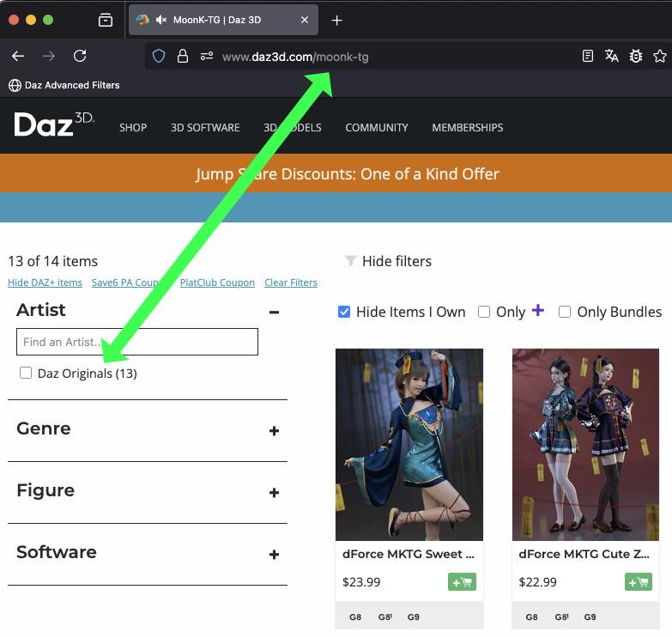672x638 pixels.
Task: Click the Clear Filters link
Action: click(291, 283)
